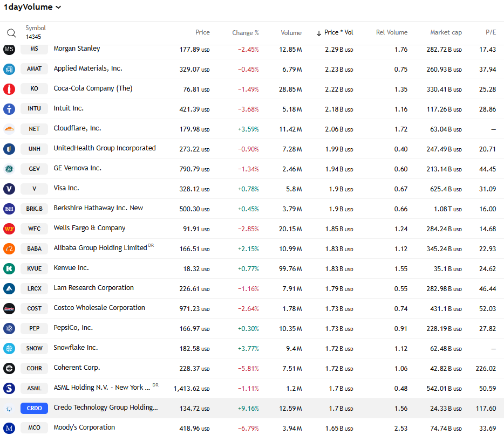Screen dimensions: 504x435
Task: Click Berkshire market cap 1.08 T
Action: (x=448, y=209)
